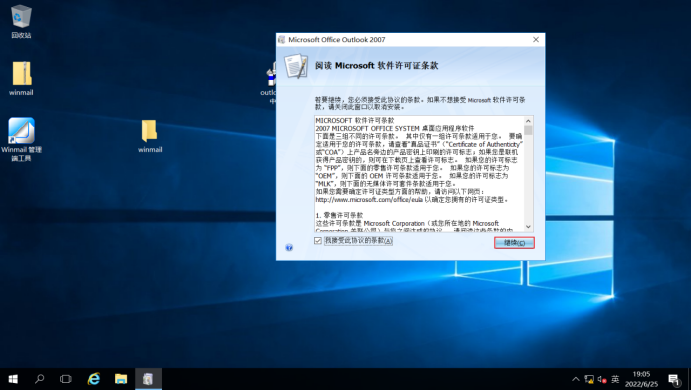Click the license text scrollbar down arrow
Screen dimensions: 691x390
528,227
